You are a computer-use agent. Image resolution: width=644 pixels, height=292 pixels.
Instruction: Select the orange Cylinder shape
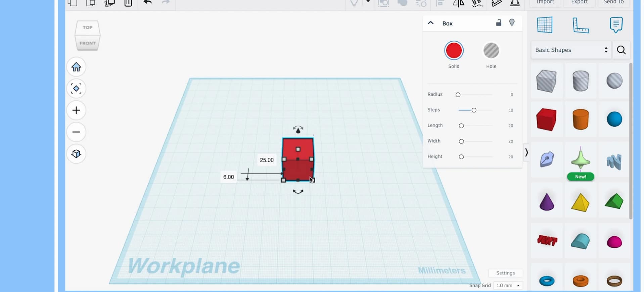click(581, 119)
